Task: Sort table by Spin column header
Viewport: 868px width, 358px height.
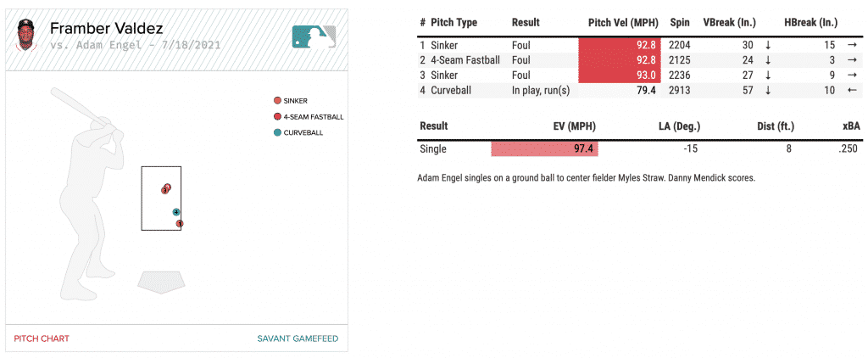Action: coord(679,22)
